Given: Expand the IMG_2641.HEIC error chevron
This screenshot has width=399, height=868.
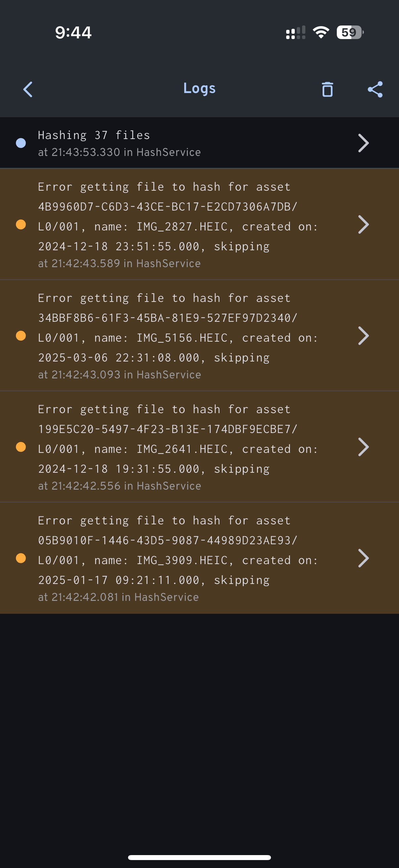Looking at the screenshot, I should (363, 447).
